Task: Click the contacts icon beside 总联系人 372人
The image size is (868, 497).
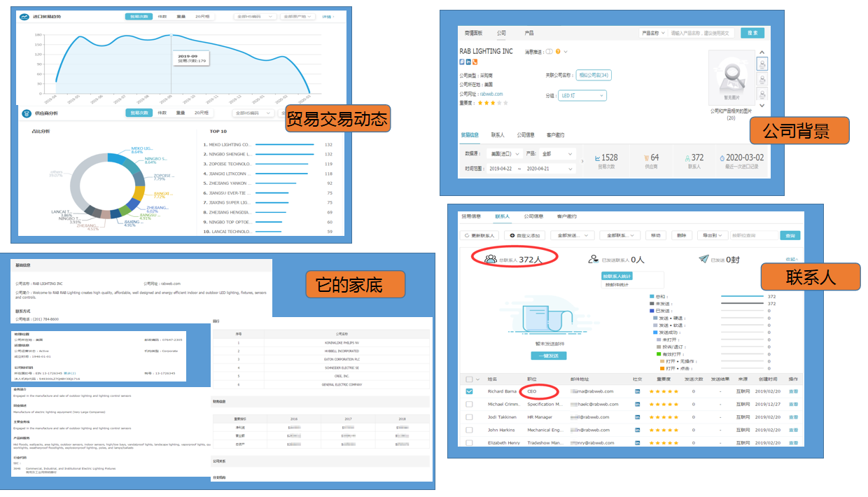Action: [490, 258]
